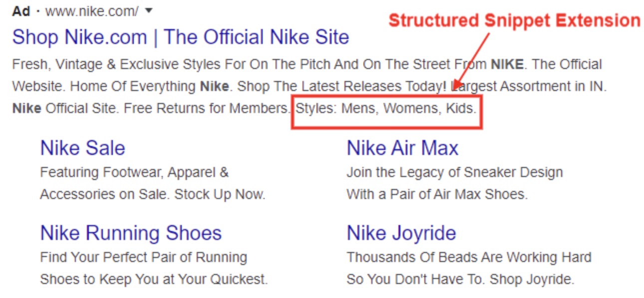Open the Nike Sale sitelink
Viewport: 644px width, 298px height.
point(82,148)
